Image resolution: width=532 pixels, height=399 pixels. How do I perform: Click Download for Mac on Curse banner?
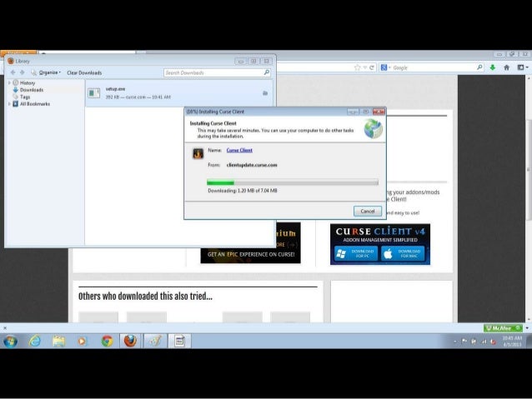coord(403,253)
